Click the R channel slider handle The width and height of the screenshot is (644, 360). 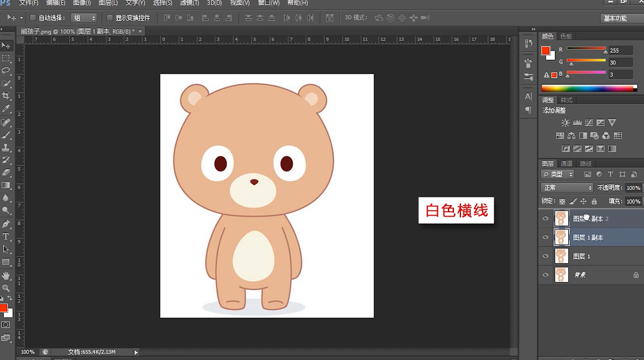pyautogui.click(x=606, y=52)
